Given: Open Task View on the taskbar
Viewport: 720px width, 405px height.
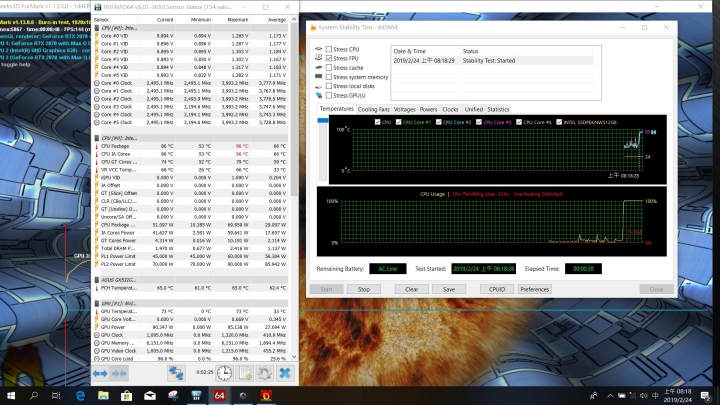Looking at the screenshot, I should coord(56,395).
